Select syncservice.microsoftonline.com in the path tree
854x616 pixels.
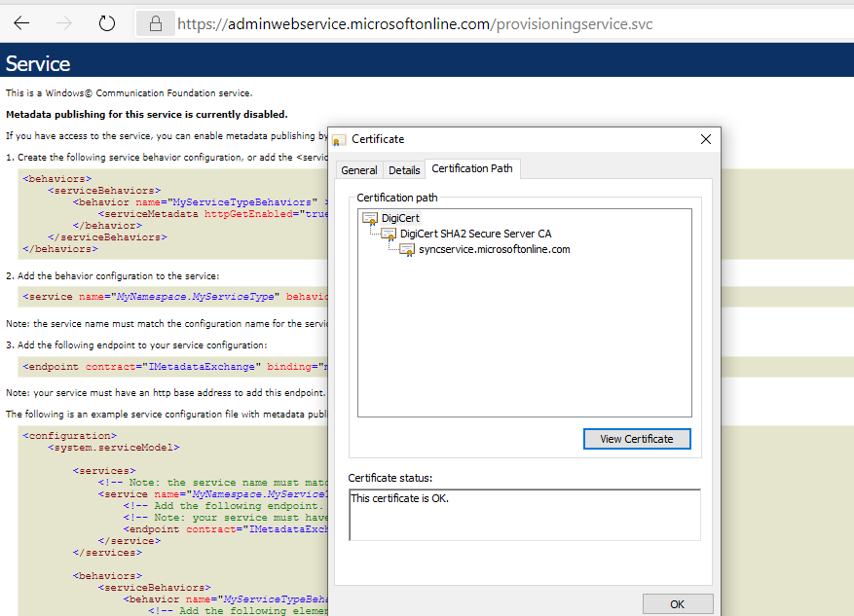[x=494, y=250]
